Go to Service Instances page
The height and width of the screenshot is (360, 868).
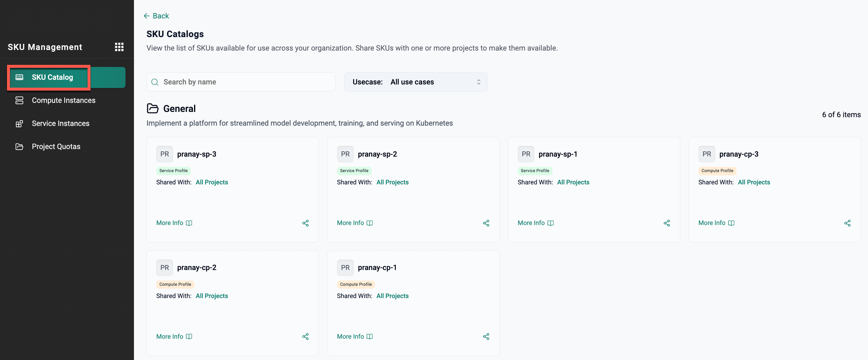[60, 124]
